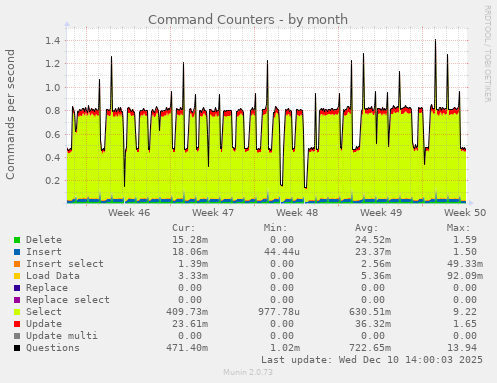The height and width of the screenshot is (383, 497).
Task: Click the green Delete legend swatch
Action: pyautogui.click(x=17, y=240)
